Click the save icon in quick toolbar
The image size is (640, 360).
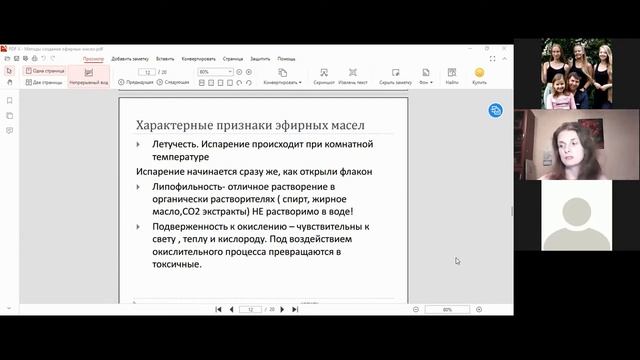click(16, 59)
